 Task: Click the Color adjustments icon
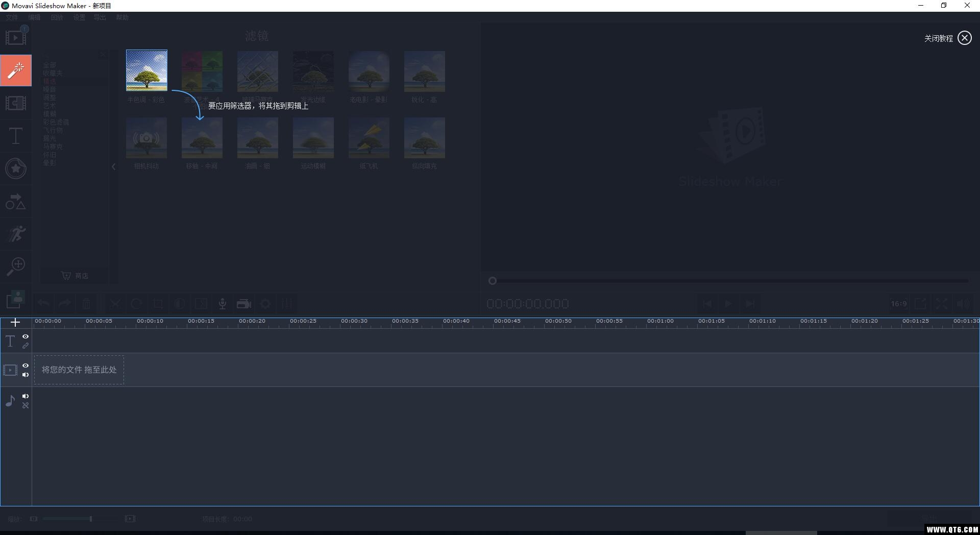[180, 304]
